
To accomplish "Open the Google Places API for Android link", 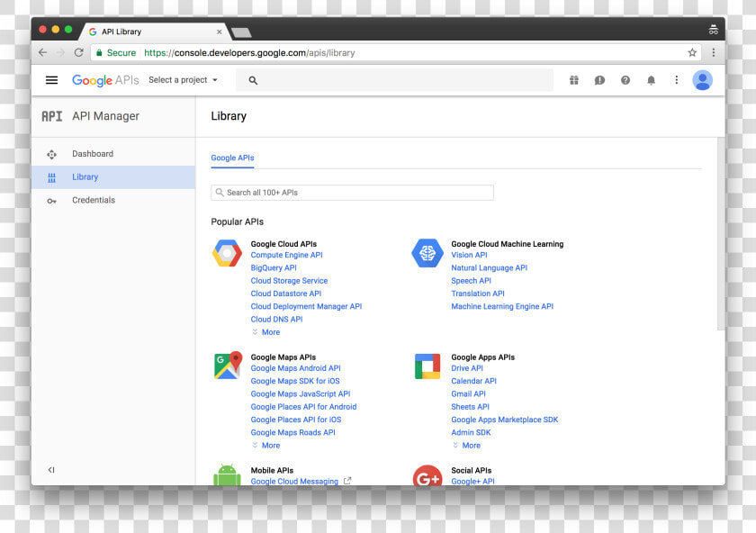I will pyautogui.click(x=304, y=407).
